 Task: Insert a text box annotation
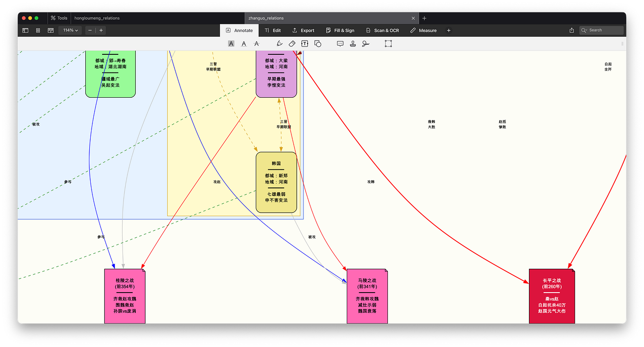[305, 43]
